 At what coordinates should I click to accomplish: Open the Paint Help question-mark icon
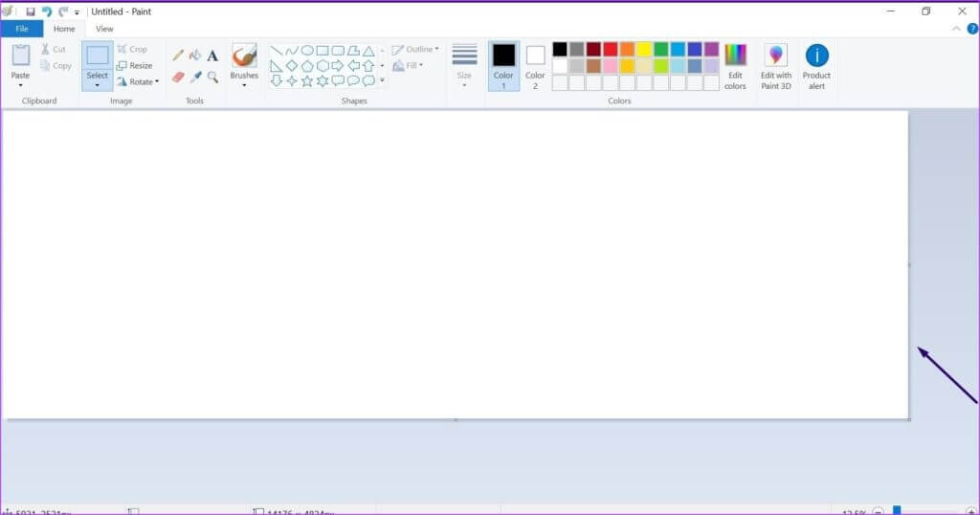[x=972, y=29]
